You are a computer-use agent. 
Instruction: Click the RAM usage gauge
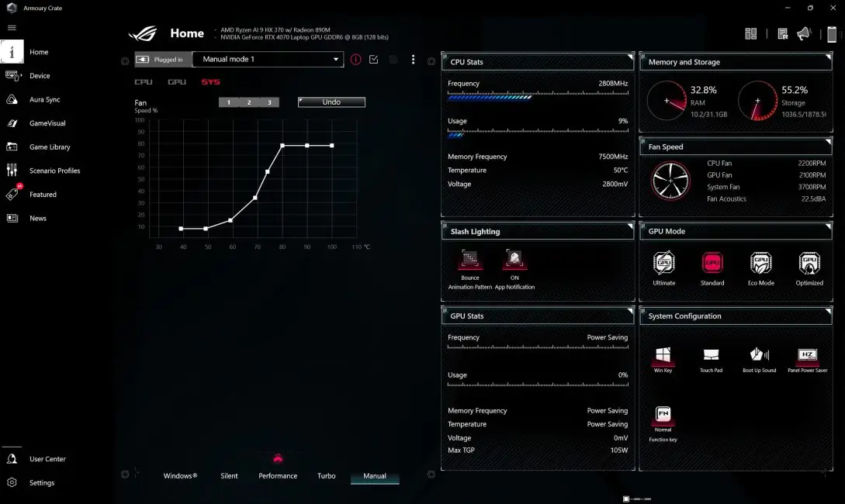pyautogui.click(x=667, y=101)
